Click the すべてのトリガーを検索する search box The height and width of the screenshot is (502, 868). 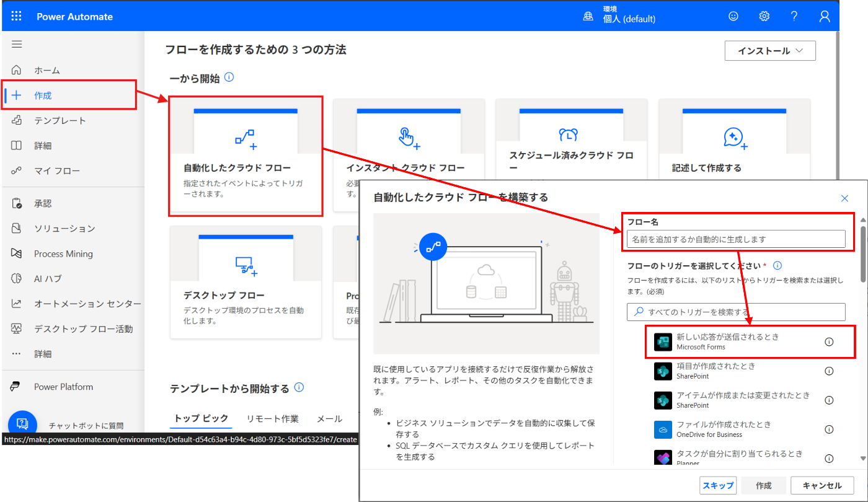click(x=736, y=312)
